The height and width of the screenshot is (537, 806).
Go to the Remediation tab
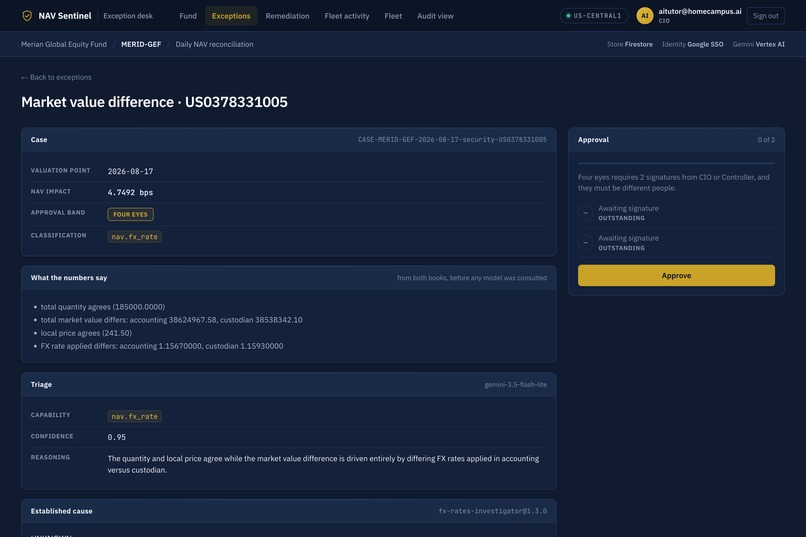pos(287,16)
